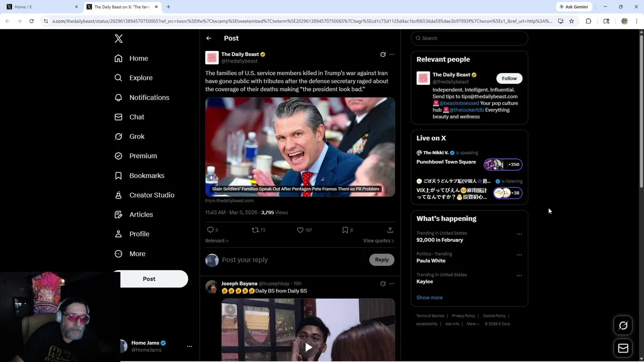The image size is (644, 362).
Task: Open Home Jams account menu dots
Action: click(190, 346)
